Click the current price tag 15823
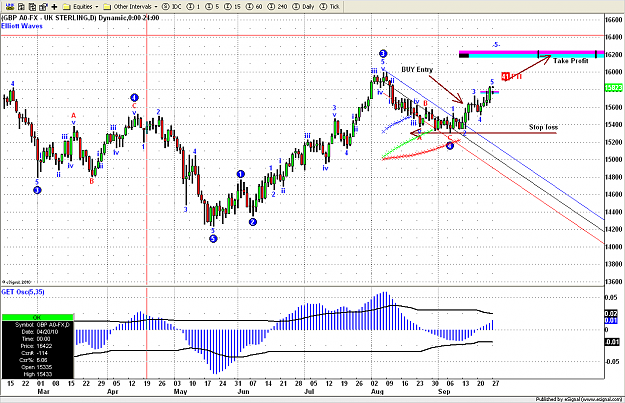This screenshot has width=625, height=403. pyautogui.click(x=614, y=88)
